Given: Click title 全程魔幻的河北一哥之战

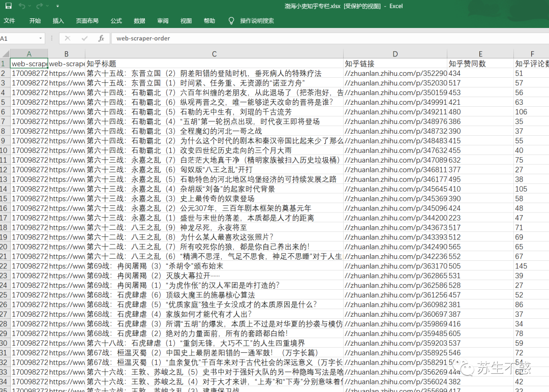Looking at the screenshot, I should pyautogui.click(x=221, y=131).
